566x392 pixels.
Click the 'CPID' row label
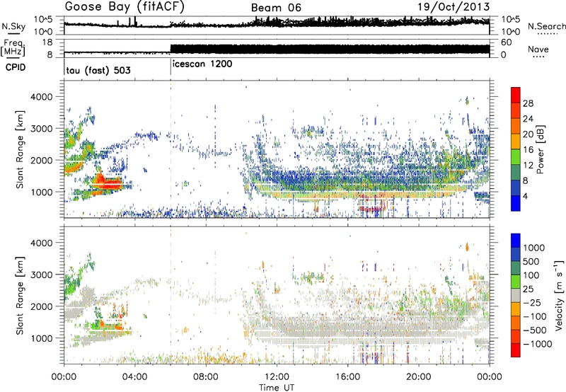pyautogui.click(x=16, y=67)
